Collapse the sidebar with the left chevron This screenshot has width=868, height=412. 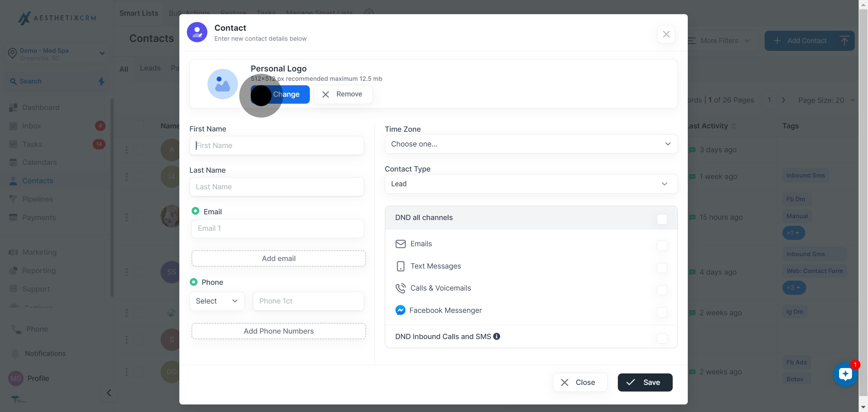click(x=108, y=393)
